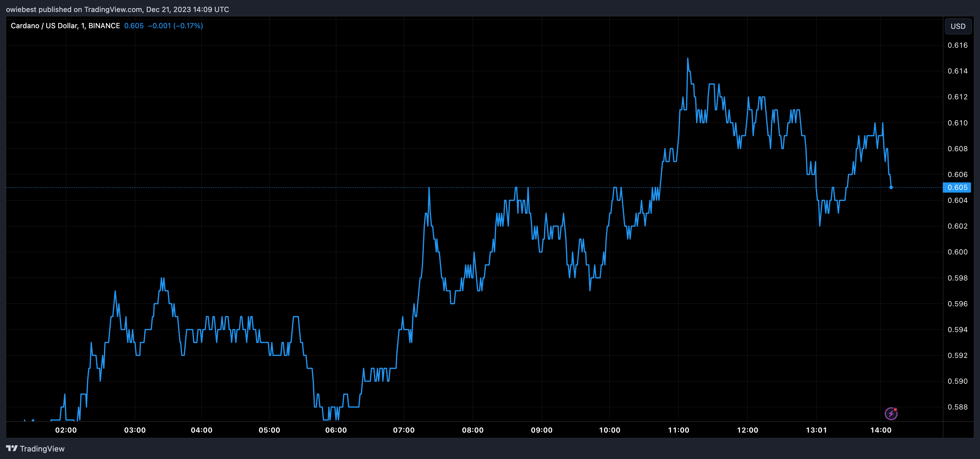Click the 14:00 time axis label

881,430
